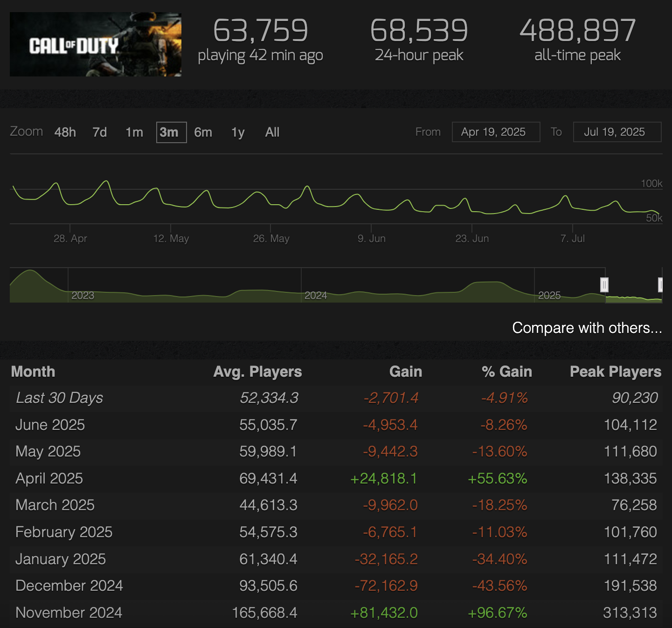Click the From date field Apr 19, 2025
672x628 pixels.
[x=496, y=132]
